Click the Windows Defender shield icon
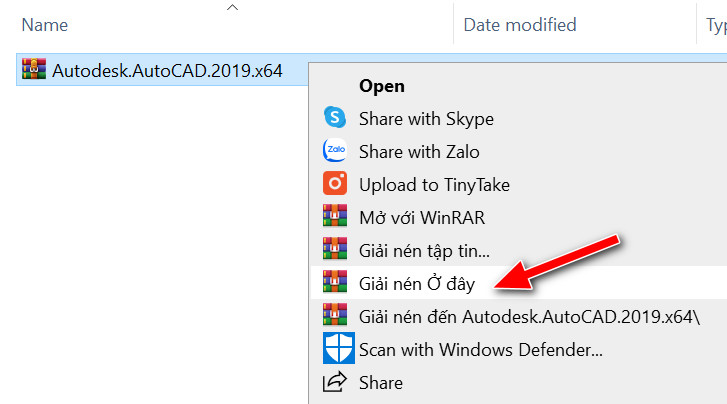Image resolution: width=727 pixels, height=404 pixels. tap(338, 349)
